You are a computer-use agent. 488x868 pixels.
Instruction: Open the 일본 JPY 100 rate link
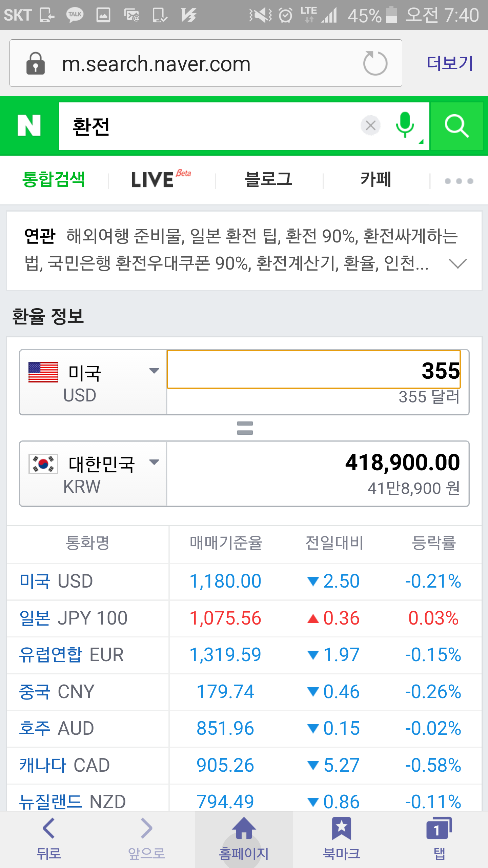74,618
